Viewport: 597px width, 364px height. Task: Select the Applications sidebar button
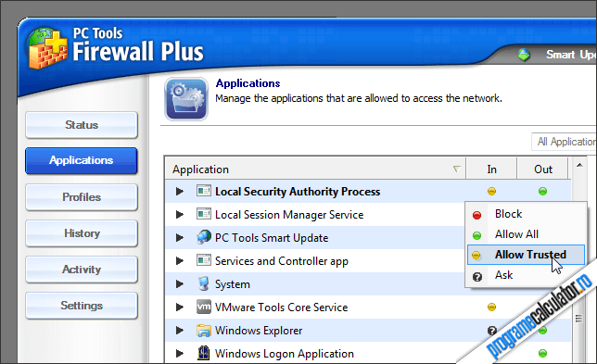coord(82,160)
